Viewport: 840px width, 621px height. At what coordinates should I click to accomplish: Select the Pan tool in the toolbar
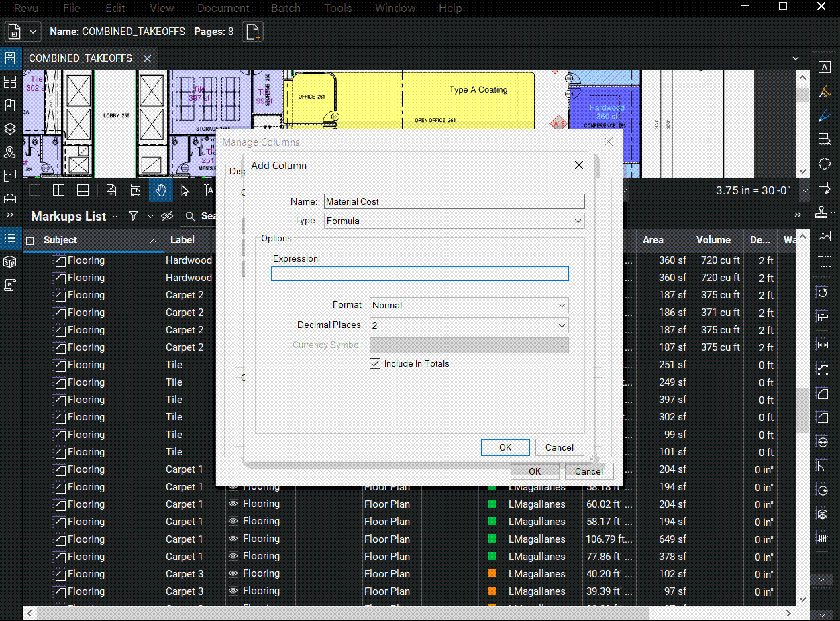point(160,190)
